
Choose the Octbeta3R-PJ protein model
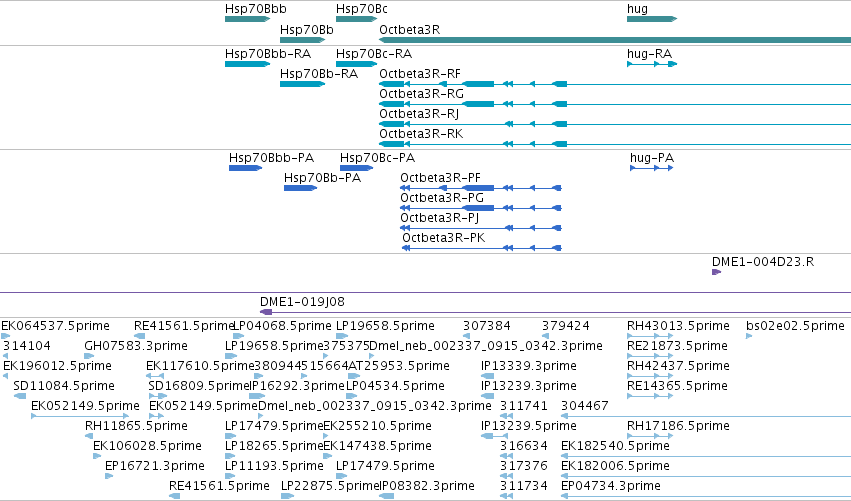point(481,229)
